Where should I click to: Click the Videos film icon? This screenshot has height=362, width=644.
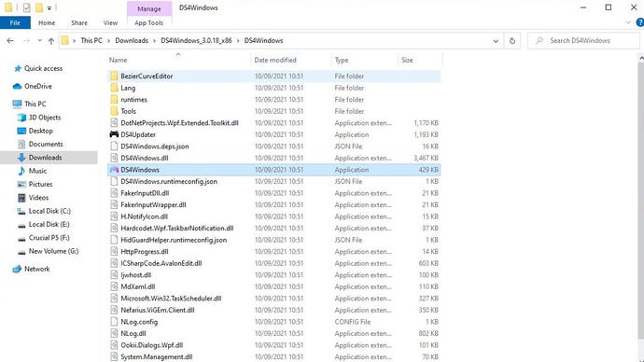(21, 198)
